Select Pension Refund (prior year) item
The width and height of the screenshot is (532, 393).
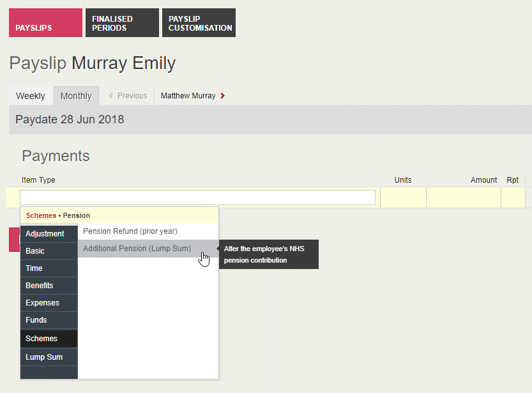[130, 231]
